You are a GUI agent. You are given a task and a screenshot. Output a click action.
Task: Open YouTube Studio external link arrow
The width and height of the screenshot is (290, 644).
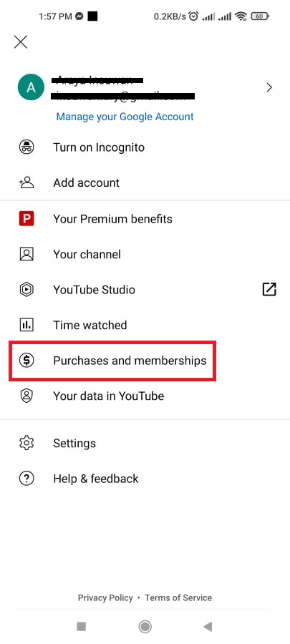click(269, 290)
